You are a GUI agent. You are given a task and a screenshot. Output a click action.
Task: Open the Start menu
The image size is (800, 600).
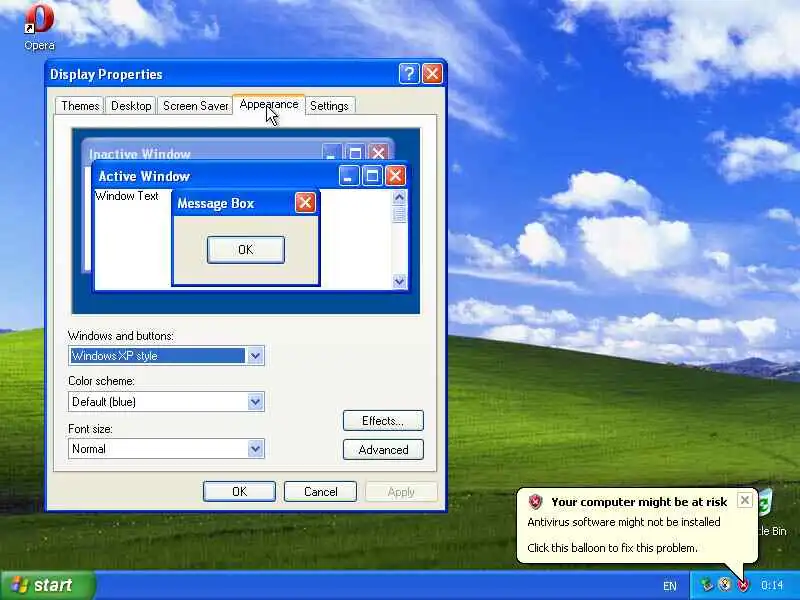pos(47,585)
